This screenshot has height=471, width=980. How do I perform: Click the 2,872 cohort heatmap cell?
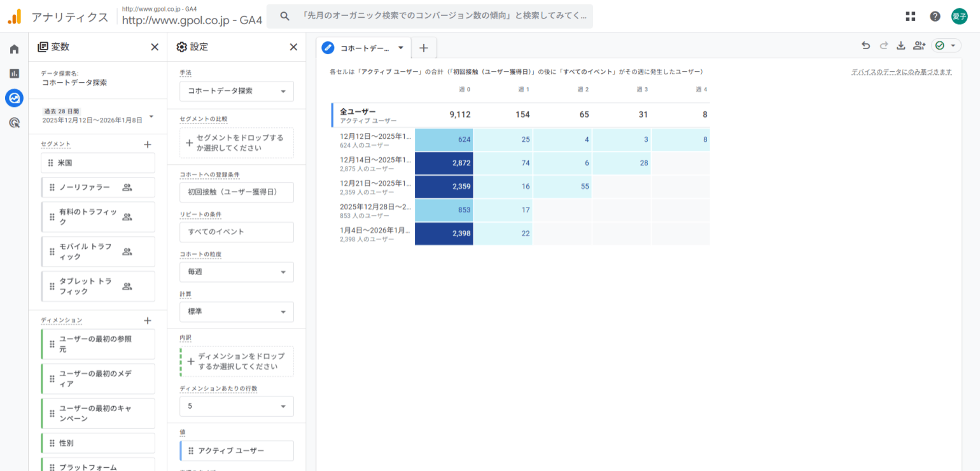click(x=444, y=163)
